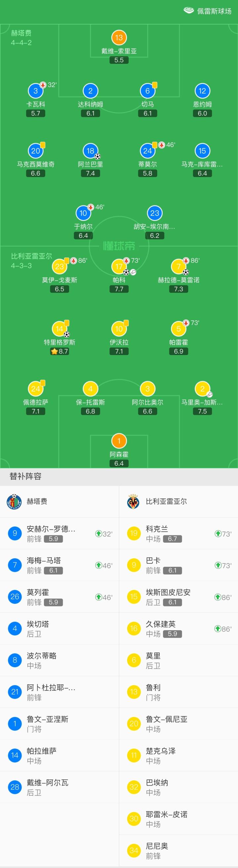
Task: Tap goalkeeper 戴维-索里亚 number 13 badge
Action: (x=119, y=37)
